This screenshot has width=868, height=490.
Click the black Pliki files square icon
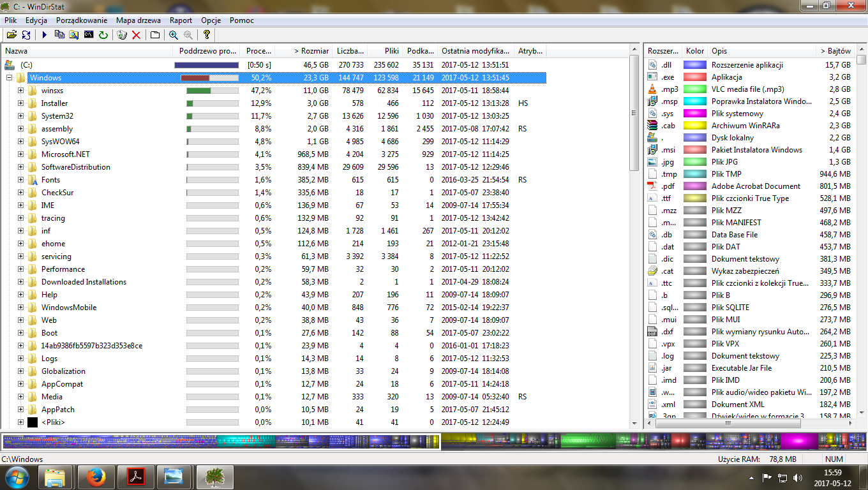pyautogui.click(x=33, y=422)
